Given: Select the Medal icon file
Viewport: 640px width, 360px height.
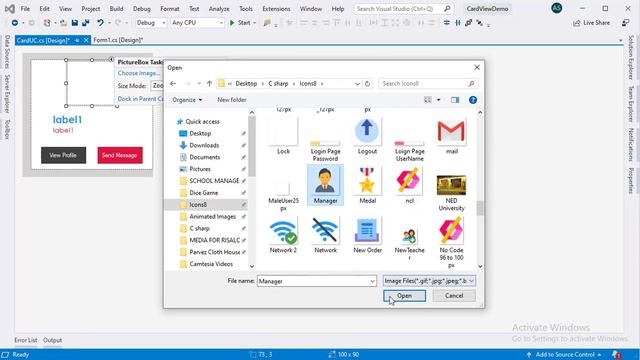Looking at the screenshot, I should pos(367,185).
